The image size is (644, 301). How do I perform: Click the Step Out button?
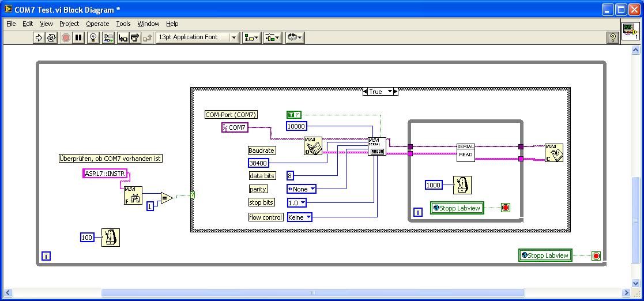tap(148, 38)
